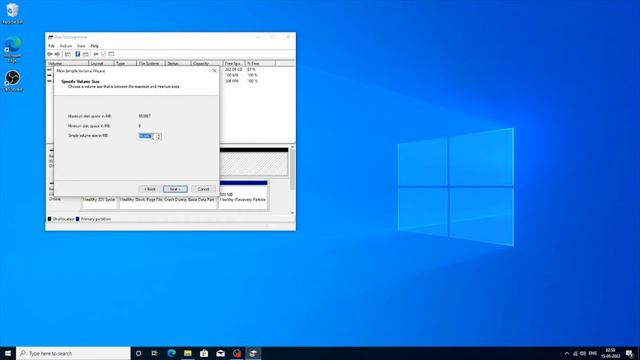The width and height of the screenshot is (640, 360).
Task: Click the red app icon right of Mail
Action: [x=237, y=353]
